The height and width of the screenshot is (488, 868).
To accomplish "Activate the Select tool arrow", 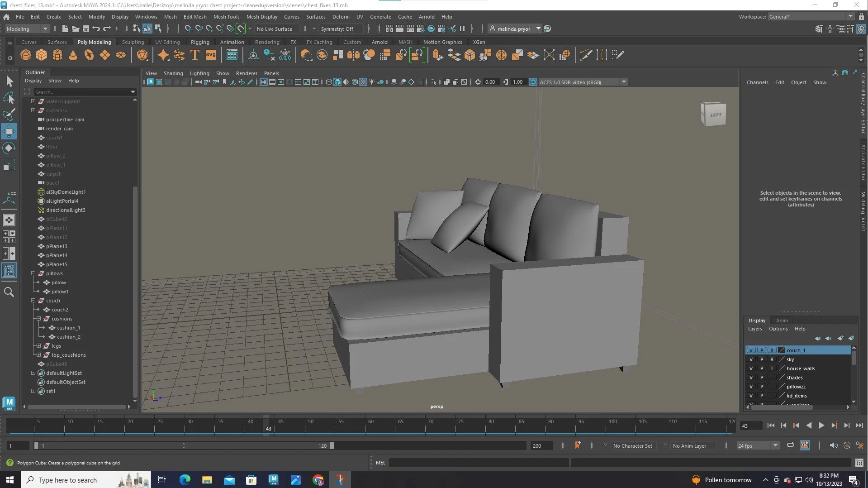I will pyautogui.click(x=9, y=81).
